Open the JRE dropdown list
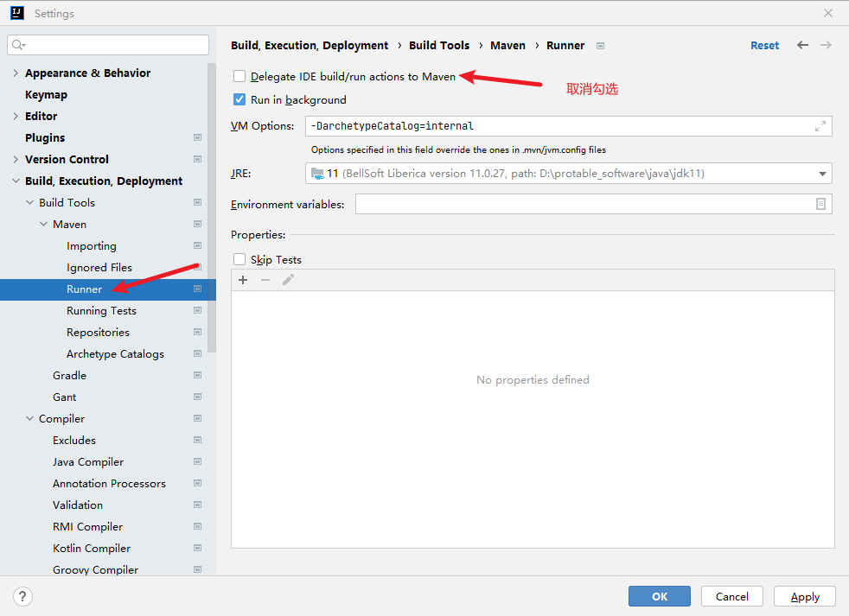Screen dimensions: 849x616 tap(821, 174)
